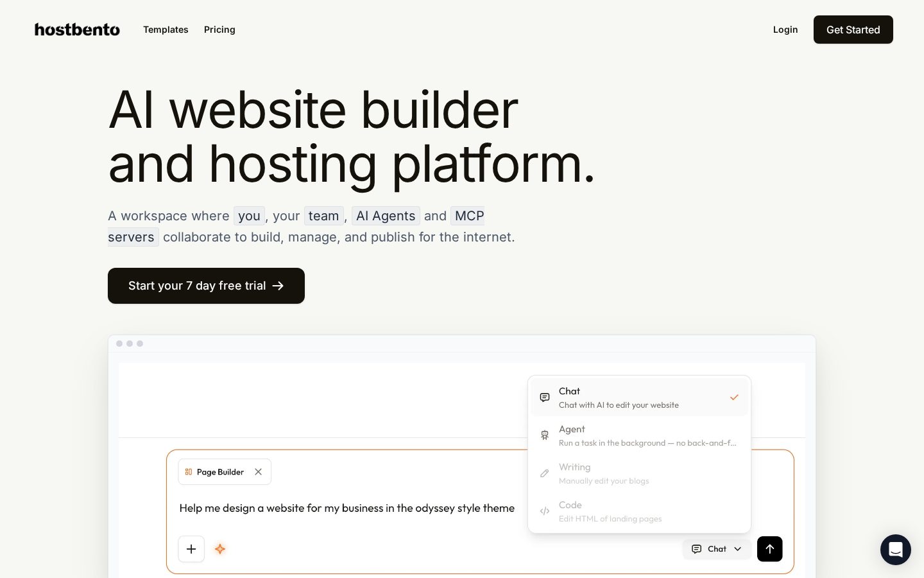924x578 pixels.
Task: Click the 'team' highlighted word
Action: click(323, 216)
